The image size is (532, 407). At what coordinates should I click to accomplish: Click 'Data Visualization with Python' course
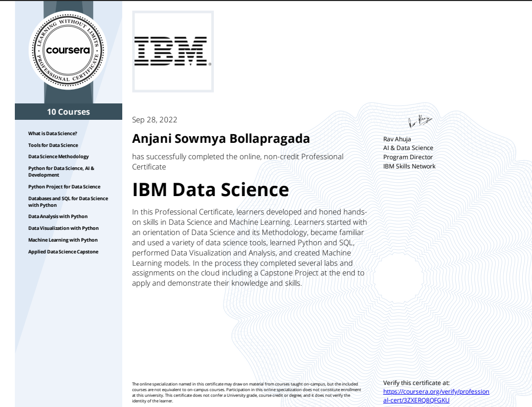tap(63, 228)
